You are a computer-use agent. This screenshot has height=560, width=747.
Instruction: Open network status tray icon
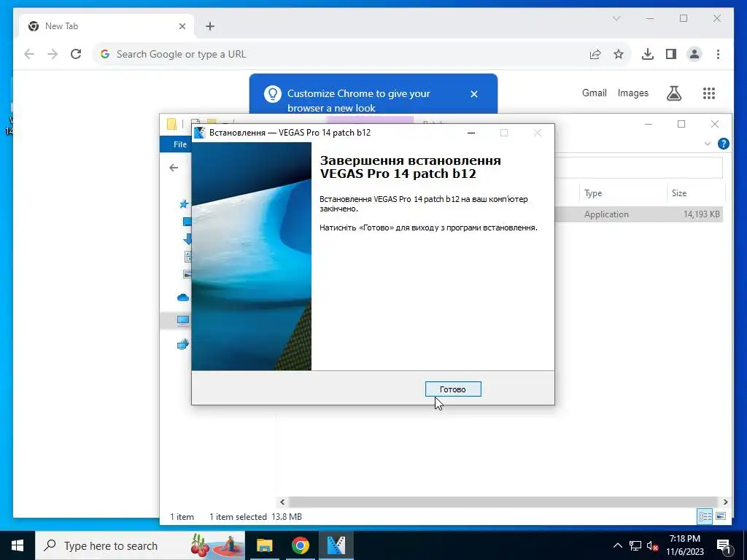[635, 545]
